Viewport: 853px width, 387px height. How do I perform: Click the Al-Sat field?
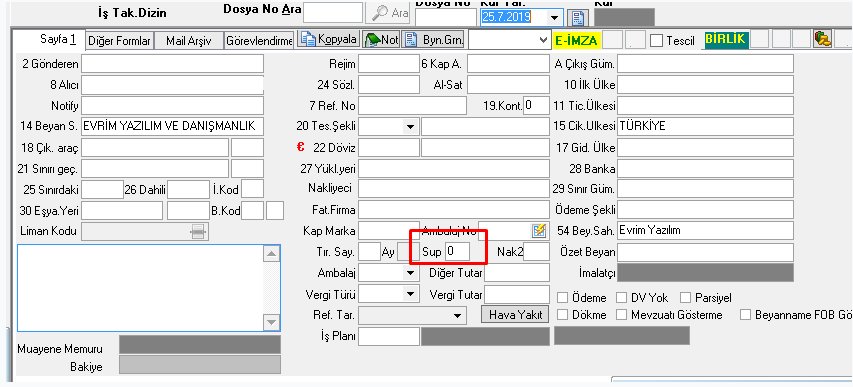[x=508, y=85]
